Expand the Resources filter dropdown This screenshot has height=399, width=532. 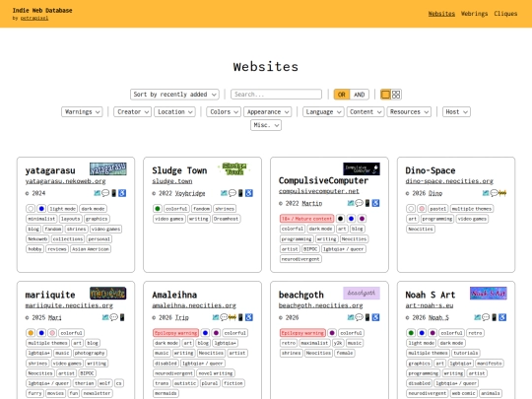[x=409, y=112]
